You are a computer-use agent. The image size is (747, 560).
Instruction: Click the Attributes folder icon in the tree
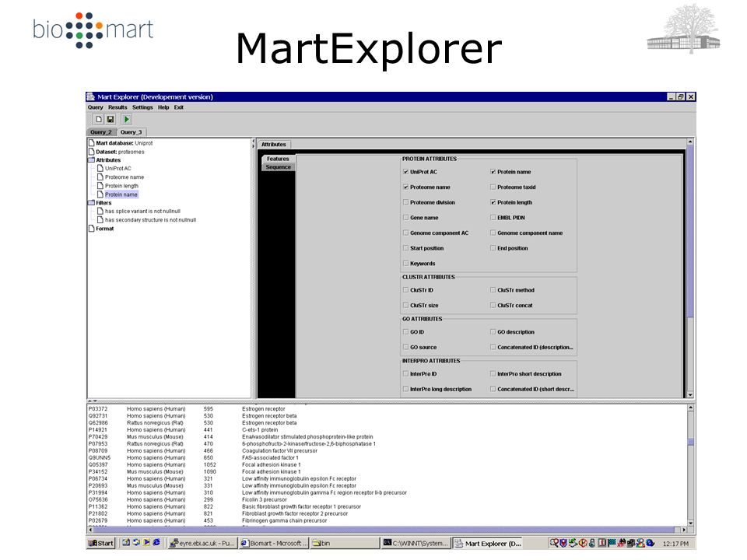(x=92, y=160)
